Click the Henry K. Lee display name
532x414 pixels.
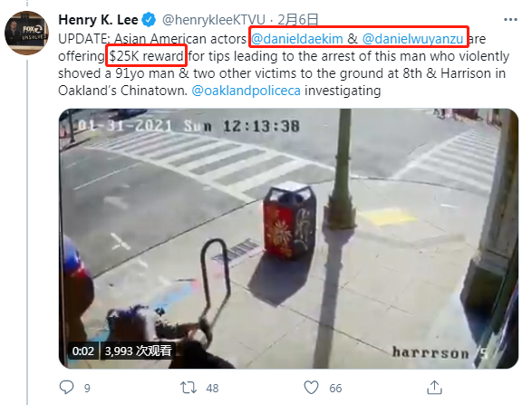[x=98, y=20]
